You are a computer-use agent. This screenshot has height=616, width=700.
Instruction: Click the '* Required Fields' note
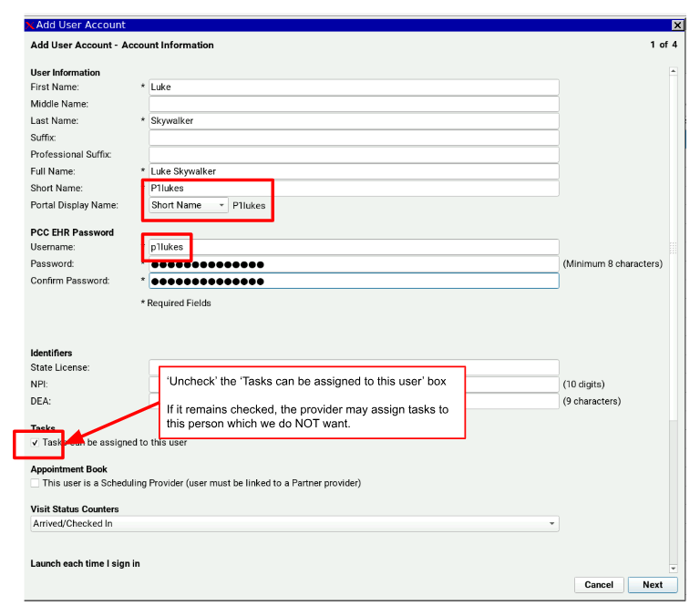[176, 303]
